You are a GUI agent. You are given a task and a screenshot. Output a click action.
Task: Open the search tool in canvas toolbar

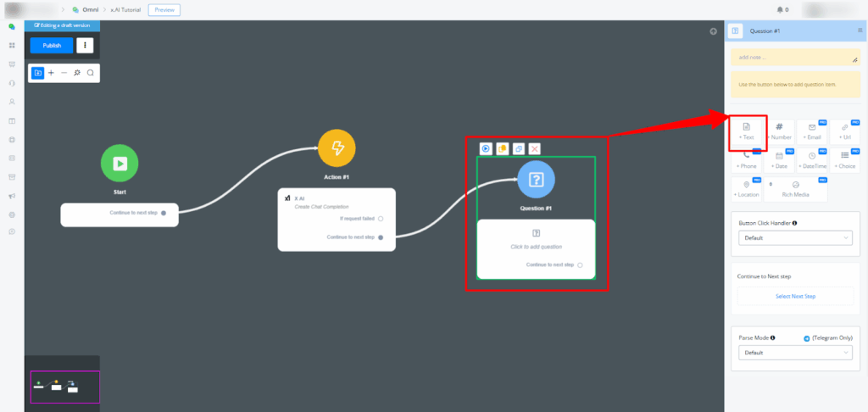click(90, 73)
